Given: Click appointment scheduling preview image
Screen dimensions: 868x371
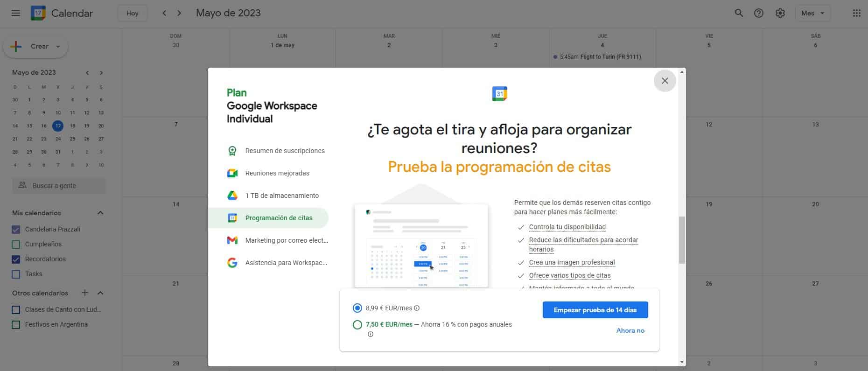Looking at the screenshot, I should [x=421, y=245].
